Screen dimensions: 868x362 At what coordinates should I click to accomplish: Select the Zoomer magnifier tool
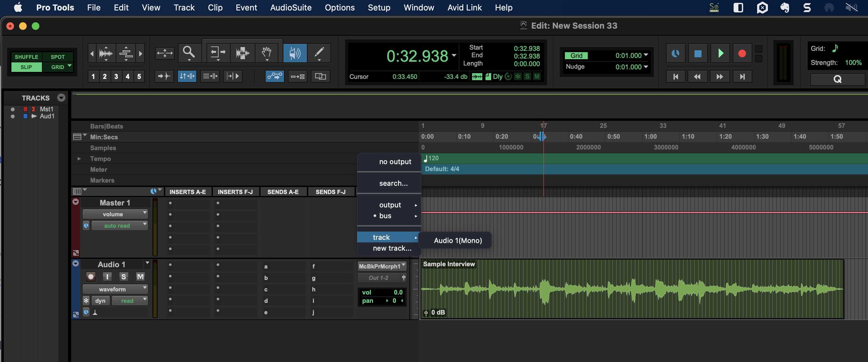pyautogui.click(x=189, y=53)
